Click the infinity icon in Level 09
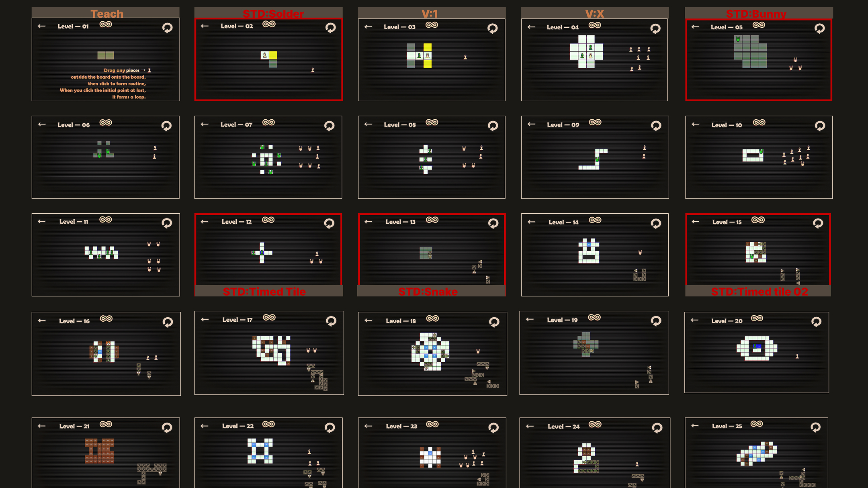The image size is (868, 488). point(595,122)
